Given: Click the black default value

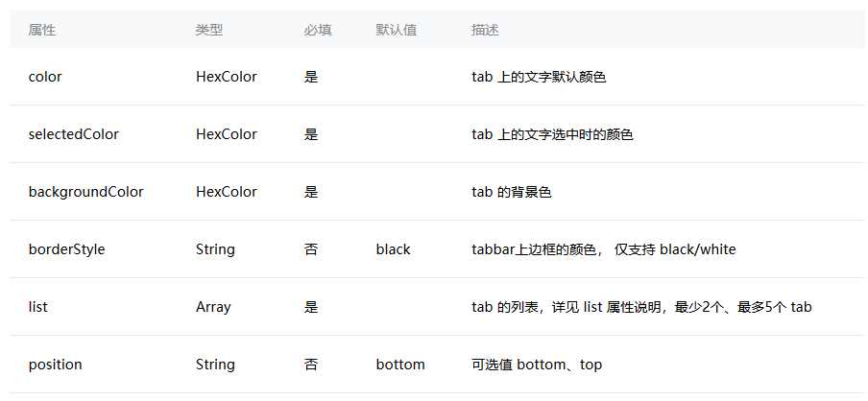Looking at the screenshot, I should [x=393, y=249].
